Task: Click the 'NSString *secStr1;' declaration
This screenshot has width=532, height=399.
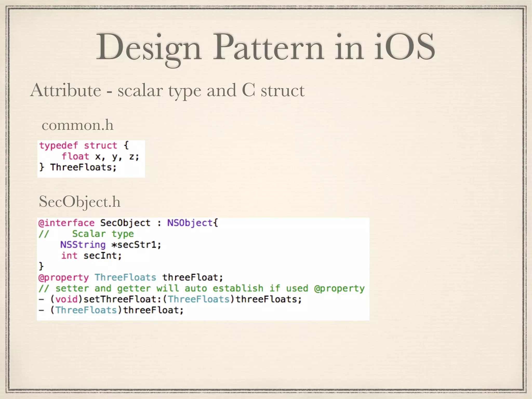Action: pos(111,245)
